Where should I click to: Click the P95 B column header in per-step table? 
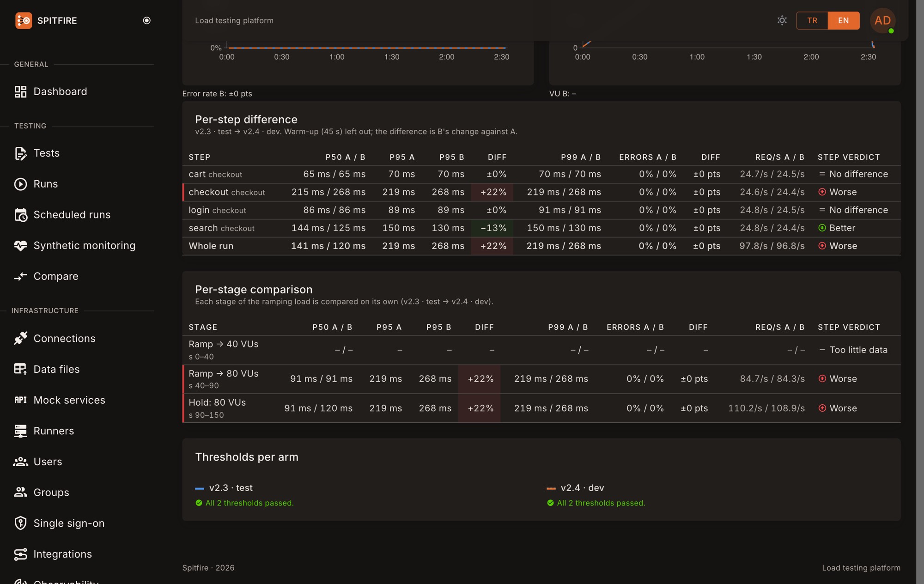click(451, 157)
